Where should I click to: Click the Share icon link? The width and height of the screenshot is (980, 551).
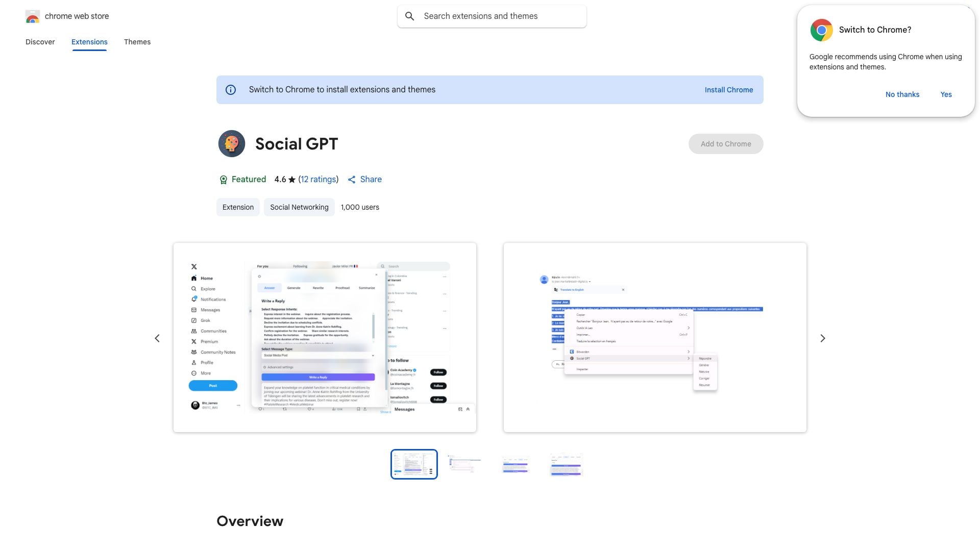[x=352, y=180]
